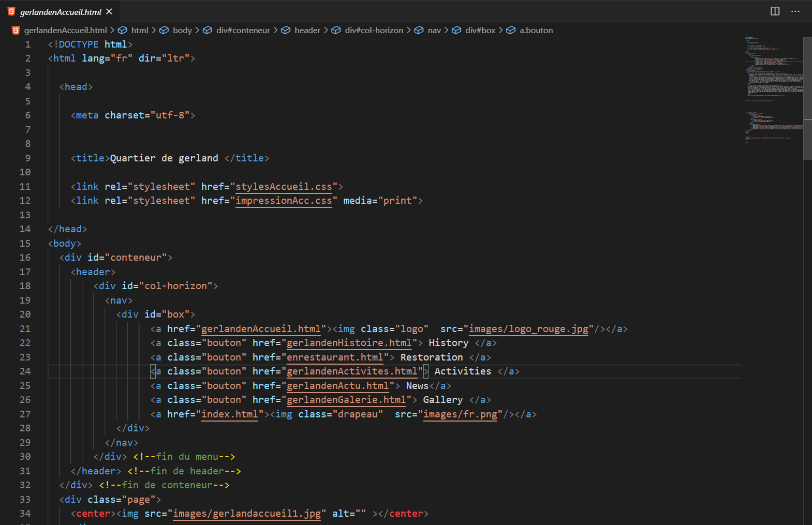This screenshot has width=812, height=525.
Task: Follow the stylesAccueil.css link
Action: pos(284,186)
